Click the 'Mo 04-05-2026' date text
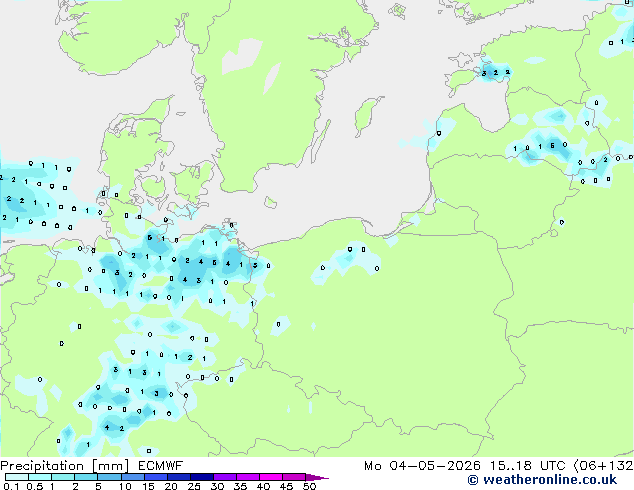This screenshot has width=634, height=490. (423, 466)
